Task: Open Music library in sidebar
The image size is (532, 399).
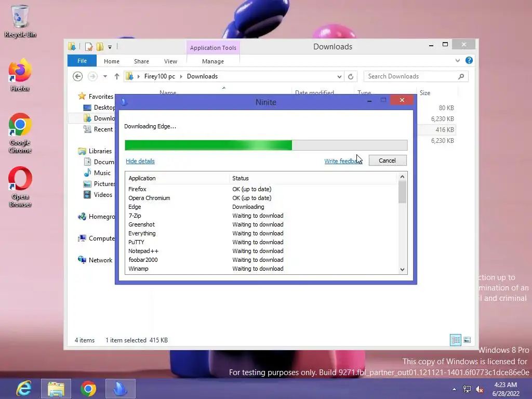Action: [x=102, y=172]
